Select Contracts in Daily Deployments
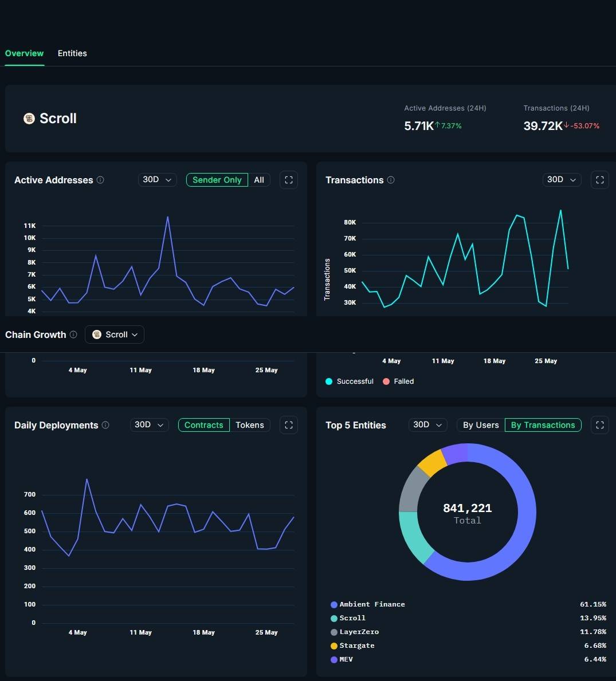This screenshot has height=681, width=616. coord(204,425)
